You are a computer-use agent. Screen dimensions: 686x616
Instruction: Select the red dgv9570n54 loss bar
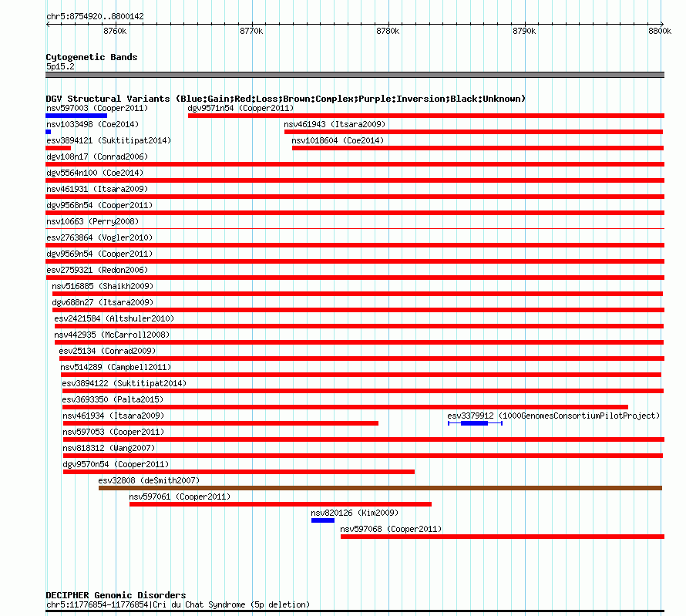pos(239,472)
